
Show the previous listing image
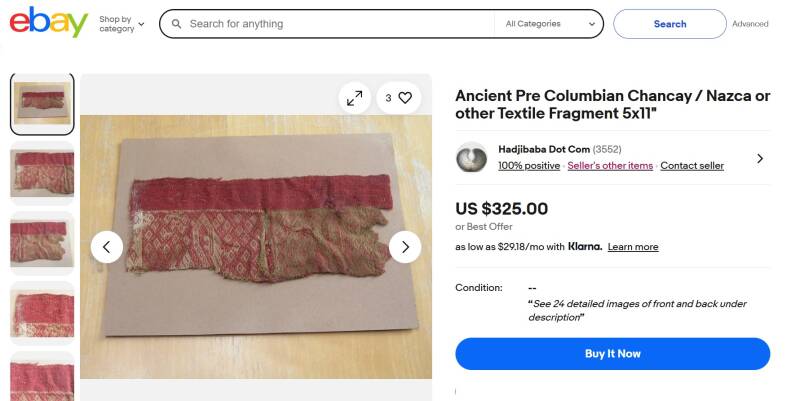click(107, 247)
